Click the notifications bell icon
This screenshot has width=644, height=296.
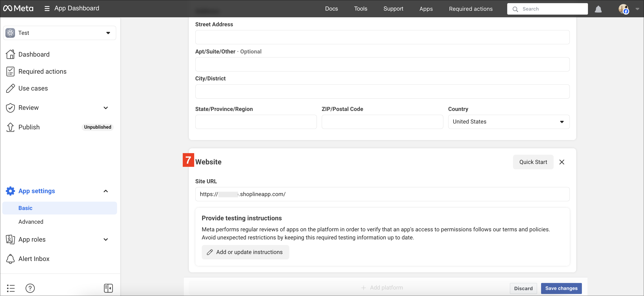tap(598, 9)
